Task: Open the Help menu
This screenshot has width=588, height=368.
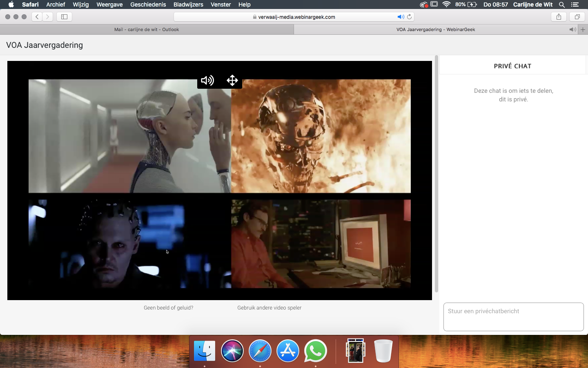Action: pos(245,4)
